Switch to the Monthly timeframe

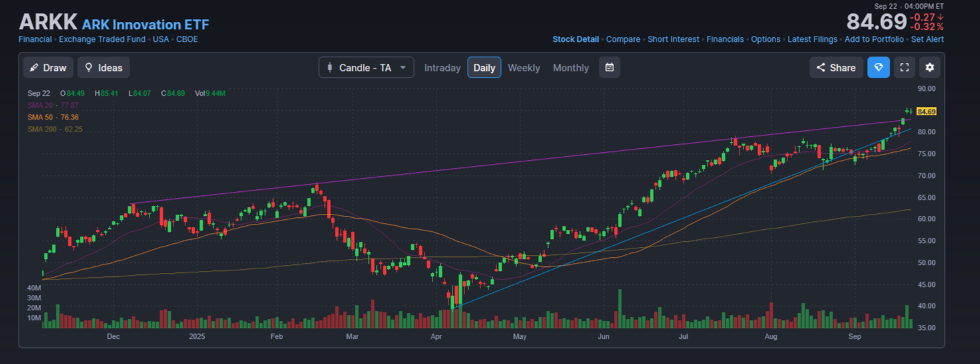(571, 68)
